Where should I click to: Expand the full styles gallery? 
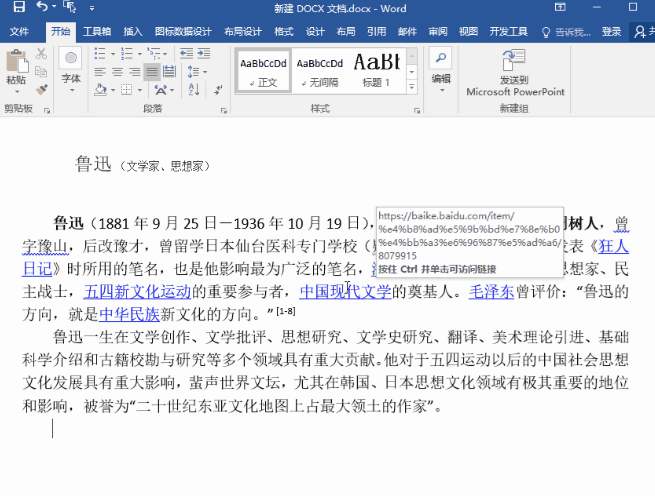412,87
